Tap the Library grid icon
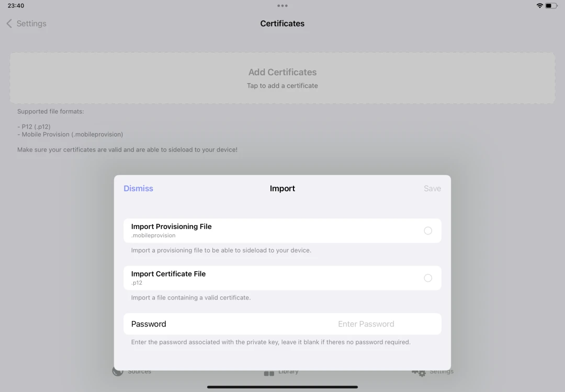Viewport: 565px width, 392px height. coord(269,373)
